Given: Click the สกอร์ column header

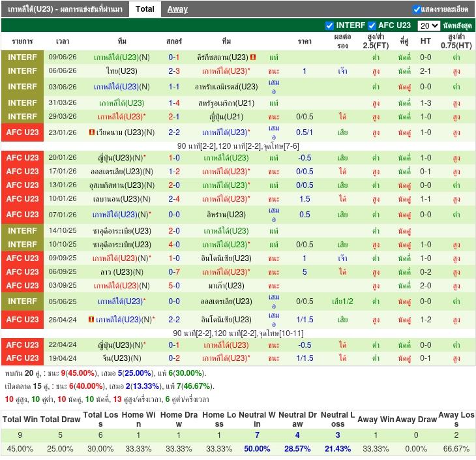Looking at the screenshot, I should 174,41.
